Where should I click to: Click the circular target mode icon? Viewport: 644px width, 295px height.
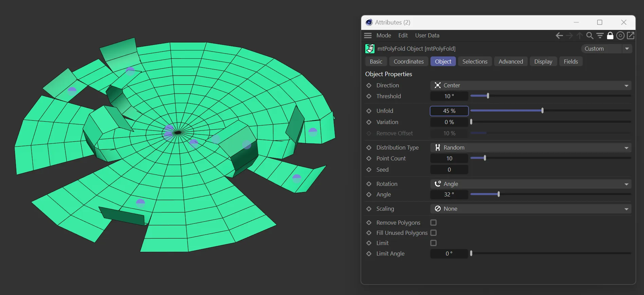pos(620,36)
